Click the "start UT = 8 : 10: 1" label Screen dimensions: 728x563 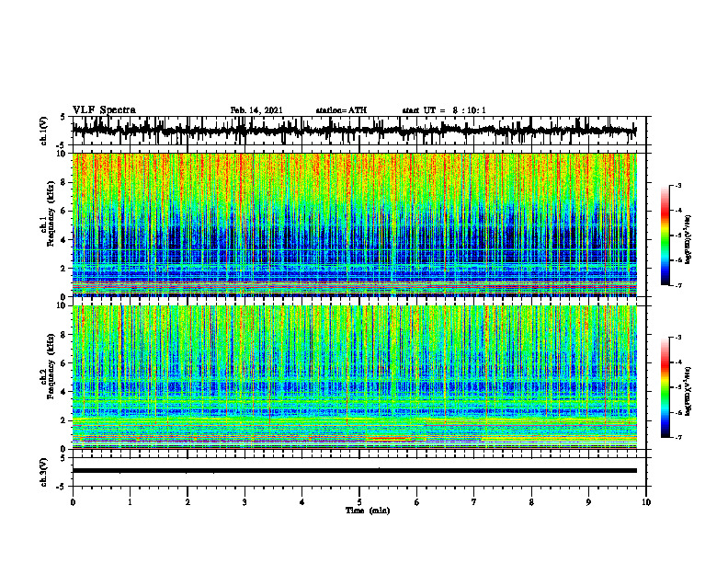(x=444, y=110)
